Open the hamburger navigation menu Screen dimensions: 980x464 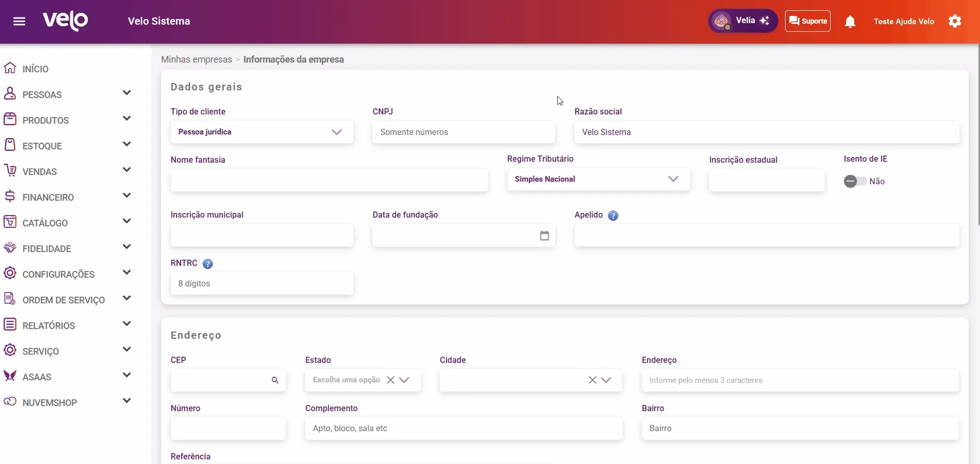click(19, 22)
